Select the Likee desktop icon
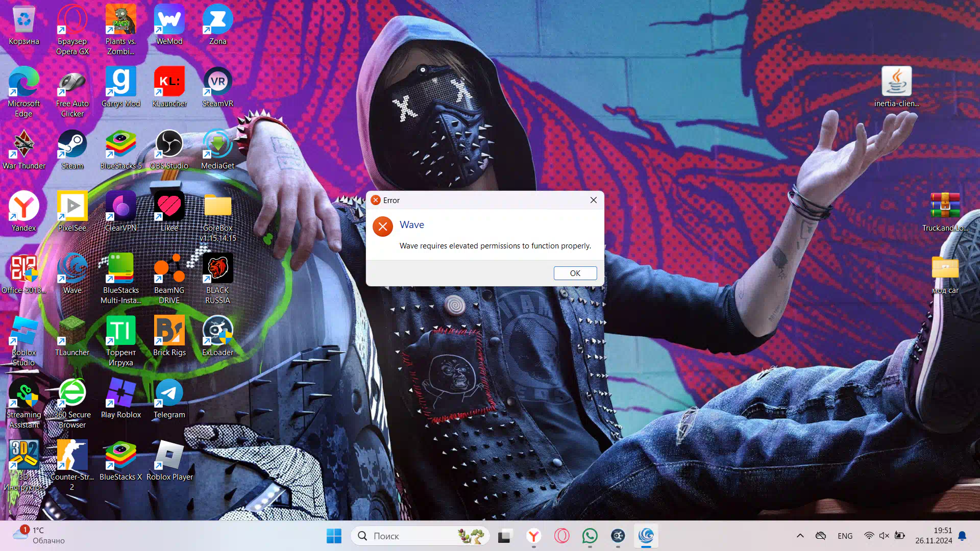 coord(169,211)
